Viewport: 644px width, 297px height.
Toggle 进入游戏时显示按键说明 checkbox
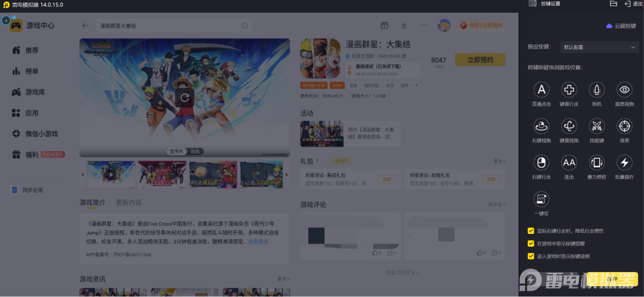pos(531,256)
